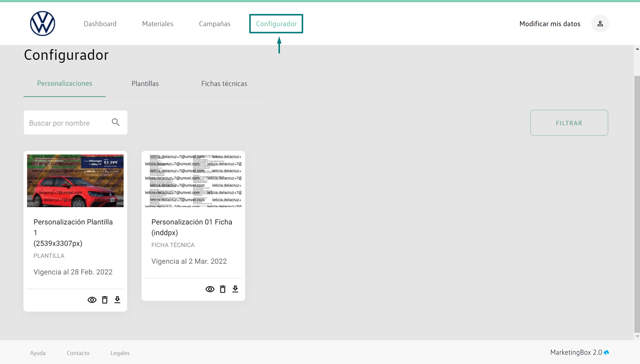The height and width of the screenshot is (364, 640).
Task: Click the search magnifier icon
Action: [116, 122]
